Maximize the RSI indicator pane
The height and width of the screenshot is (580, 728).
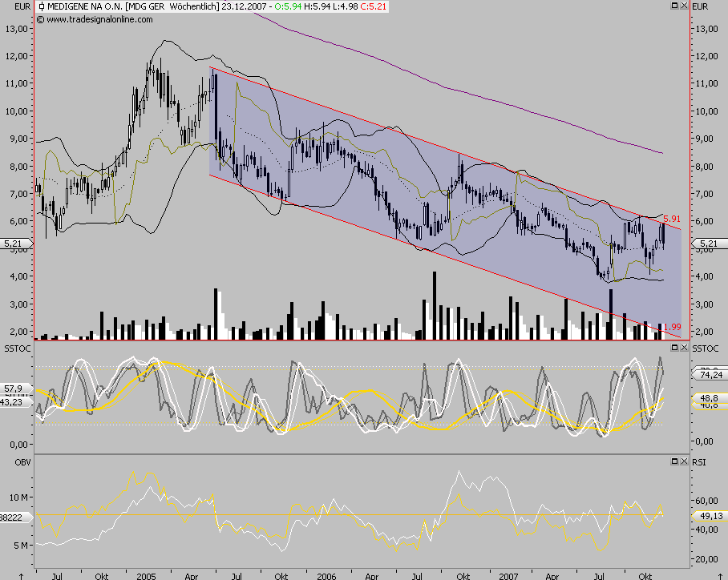pos(674,461)
